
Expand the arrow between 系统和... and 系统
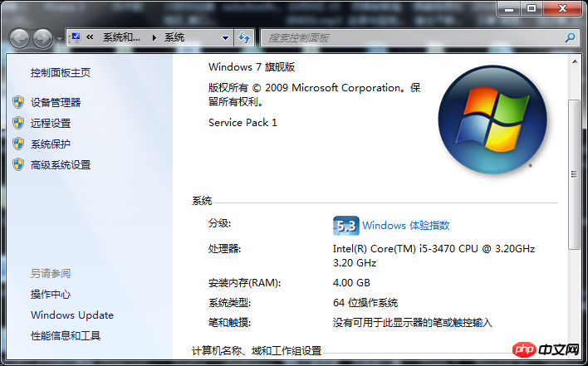(x=154, y=37)
